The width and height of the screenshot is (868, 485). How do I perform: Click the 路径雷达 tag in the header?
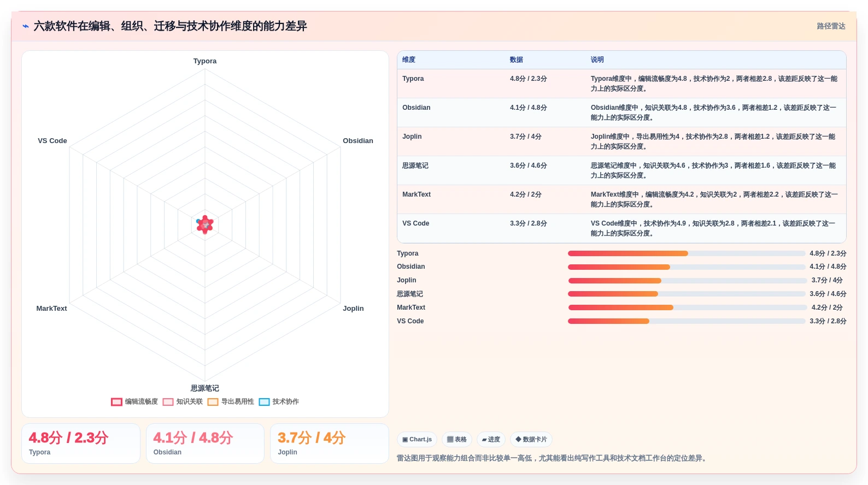[x=831, y=26]
